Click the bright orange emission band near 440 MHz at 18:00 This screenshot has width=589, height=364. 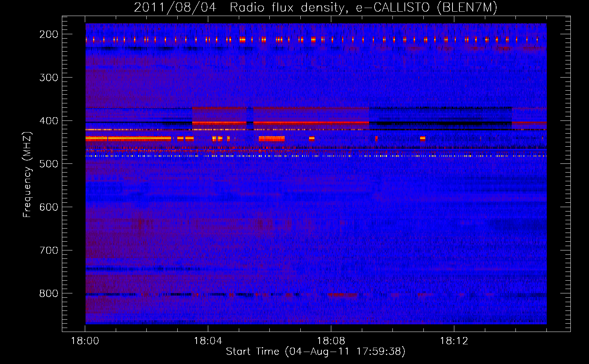(128, 138)
